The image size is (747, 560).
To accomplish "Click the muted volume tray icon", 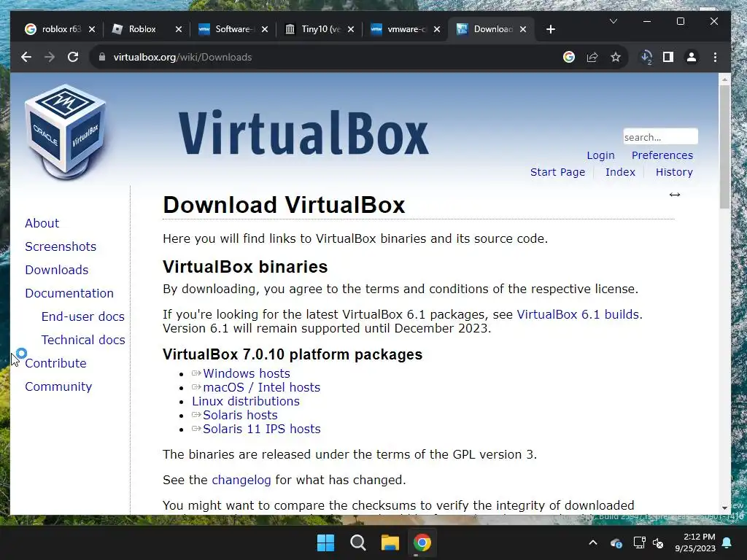I will pyautogui.click(x=658, y=543).
